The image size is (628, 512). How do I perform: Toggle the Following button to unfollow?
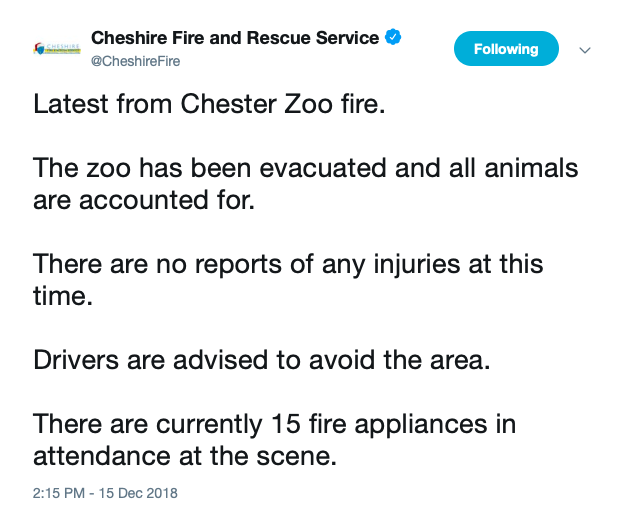coord(505,49)
